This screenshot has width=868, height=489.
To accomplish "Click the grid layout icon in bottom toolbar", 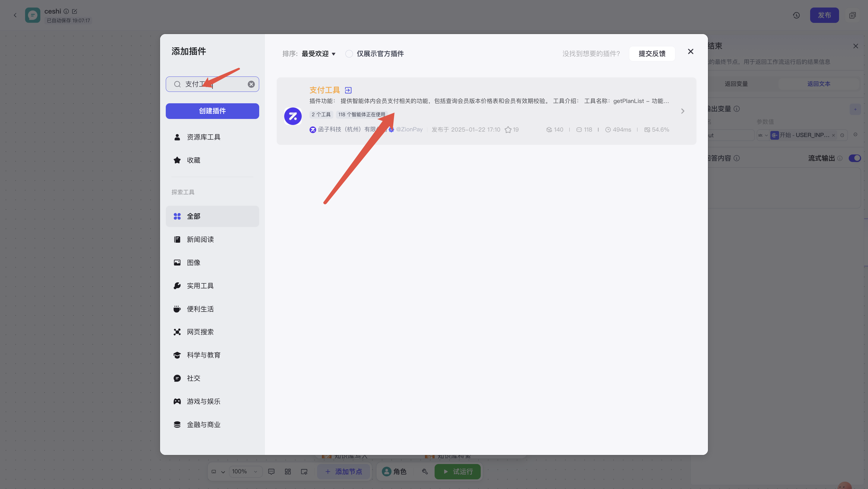I will click(x=288, y=472).
